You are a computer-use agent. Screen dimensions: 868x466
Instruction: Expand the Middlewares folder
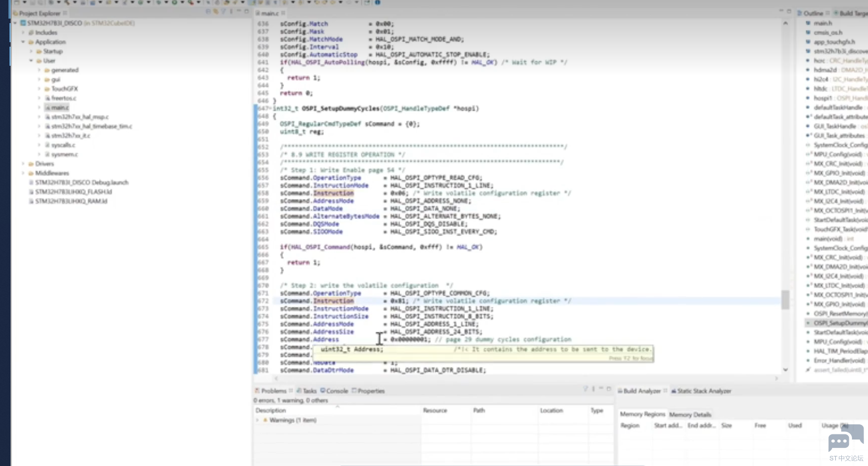click(23, 173)
